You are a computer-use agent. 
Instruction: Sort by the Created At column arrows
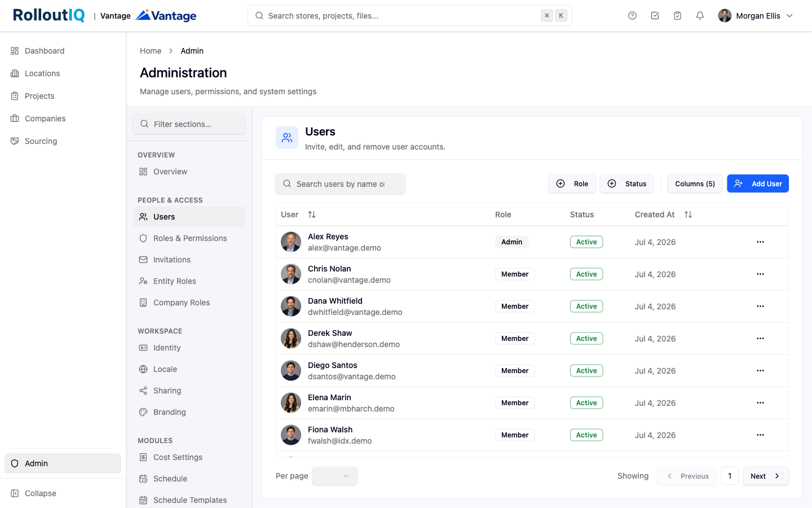pyautogui.click(x=688, y=214)
